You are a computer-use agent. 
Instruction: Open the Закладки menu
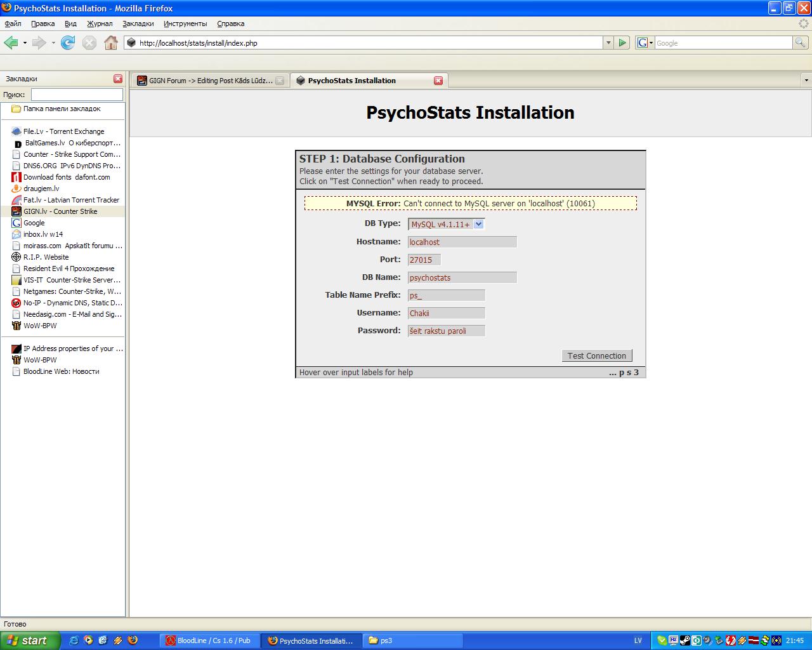click(x=138, y=23)
